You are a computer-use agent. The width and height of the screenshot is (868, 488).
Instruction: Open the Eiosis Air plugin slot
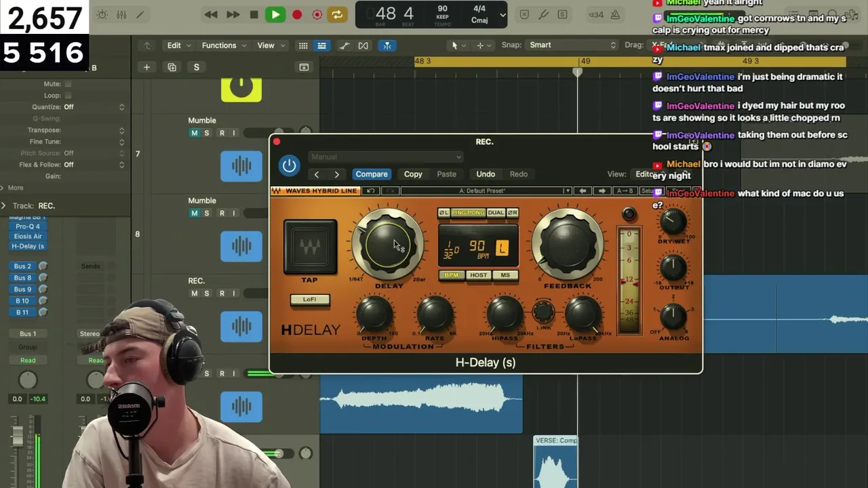tap(28, 237)
